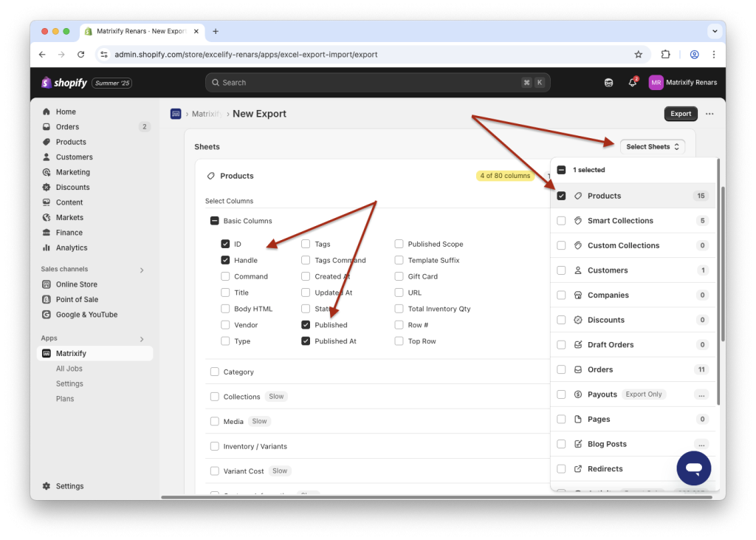Open the notifications bell

tap(632, 83)
